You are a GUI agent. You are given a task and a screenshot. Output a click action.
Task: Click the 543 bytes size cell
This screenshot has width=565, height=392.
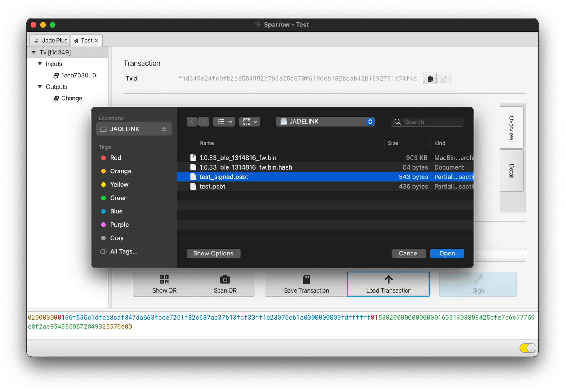[413, 177]
